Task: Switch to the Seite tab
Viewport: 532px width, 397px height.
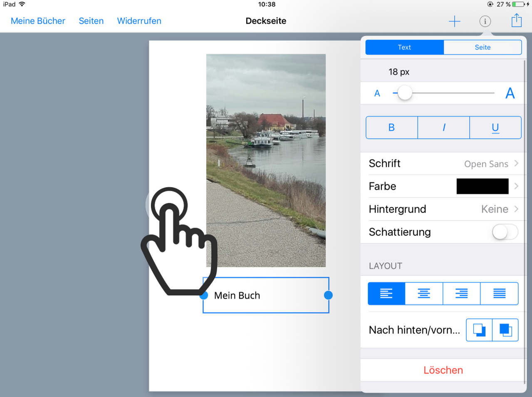Action: [483, 47]
